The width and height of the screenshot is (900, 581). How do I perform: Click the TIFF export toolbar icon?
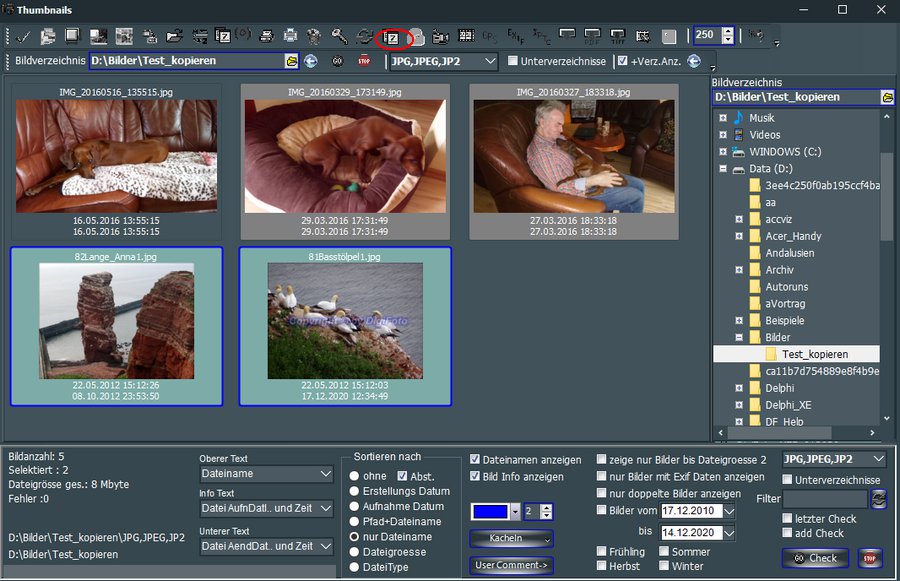(x=617, y=36)
